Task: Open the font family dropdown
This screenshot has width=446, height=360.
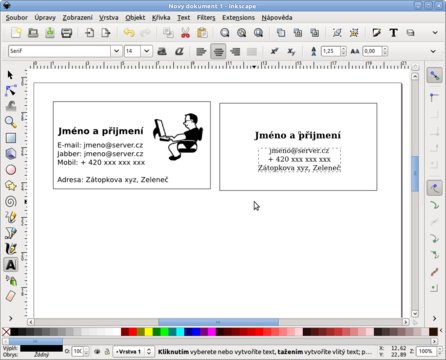Action: click(116, 51)
